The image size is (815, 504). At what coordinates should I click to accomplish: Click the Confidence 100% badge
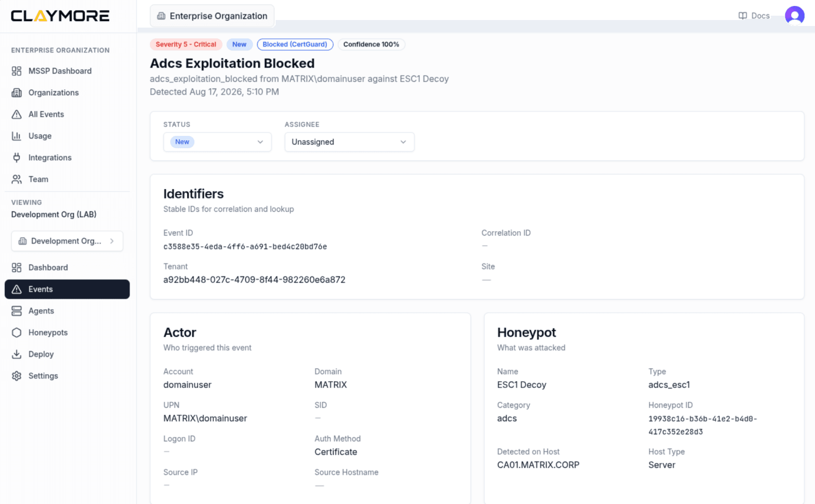[x=371, y=44]
